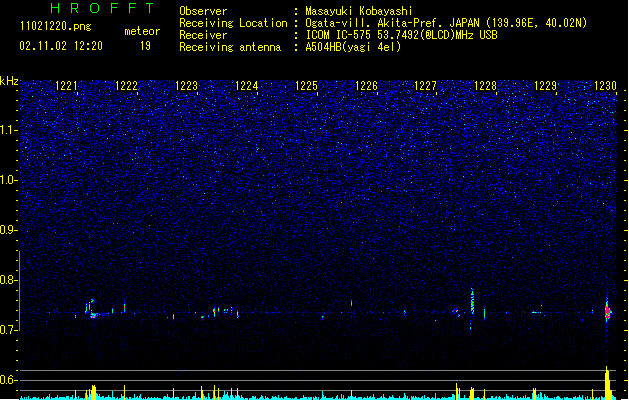Screen dimensions: 629x400
Task: Select the filename 11021220.png
Action: (x=56, y=27)
